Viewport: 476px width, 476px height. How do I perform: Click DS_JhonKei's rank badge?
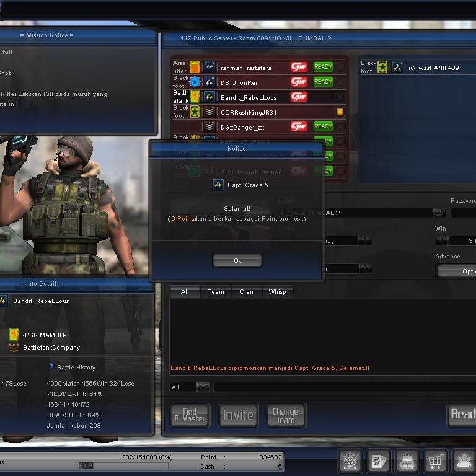click(x=209, y=82)
